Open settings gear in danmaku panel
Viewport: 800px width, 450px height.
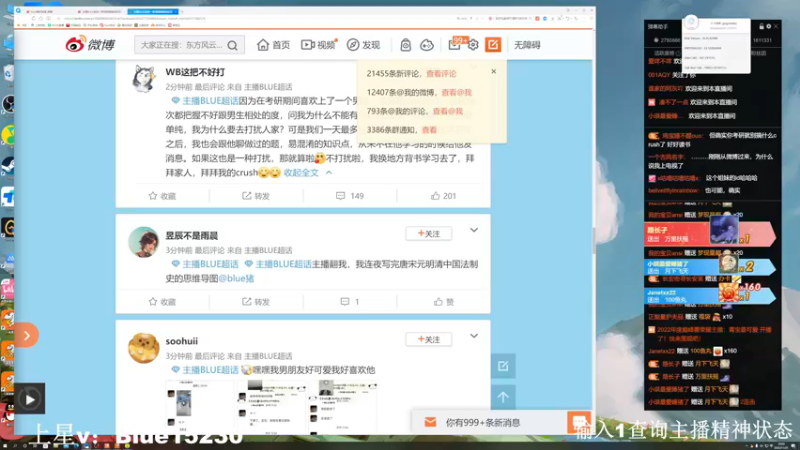(x=769, y=26)
